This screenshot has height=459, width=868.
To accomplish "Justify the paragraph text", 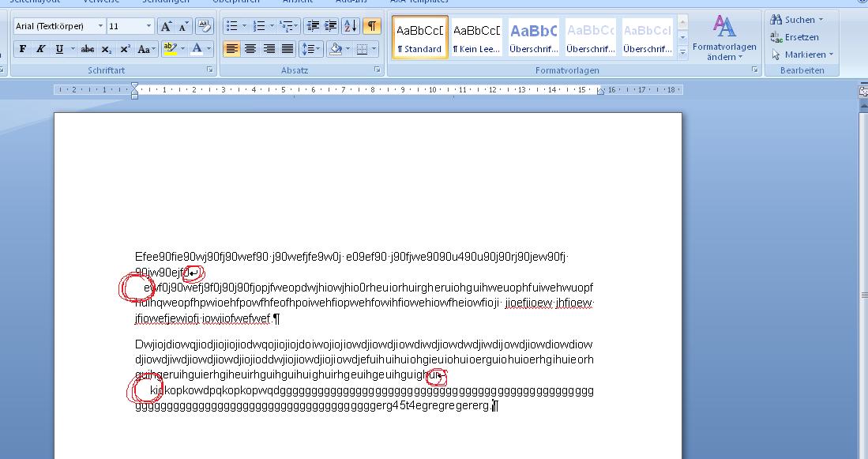I will [x=287, y=49].
